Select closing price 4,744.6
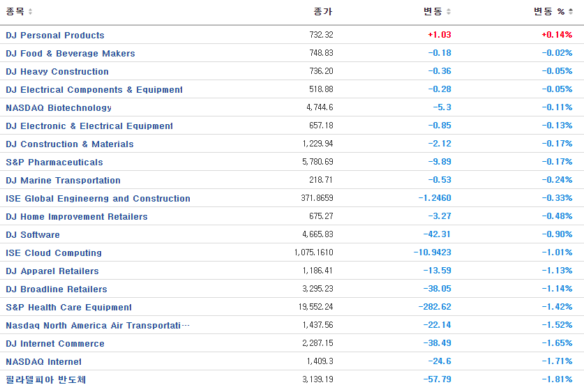 click(320, 107)
